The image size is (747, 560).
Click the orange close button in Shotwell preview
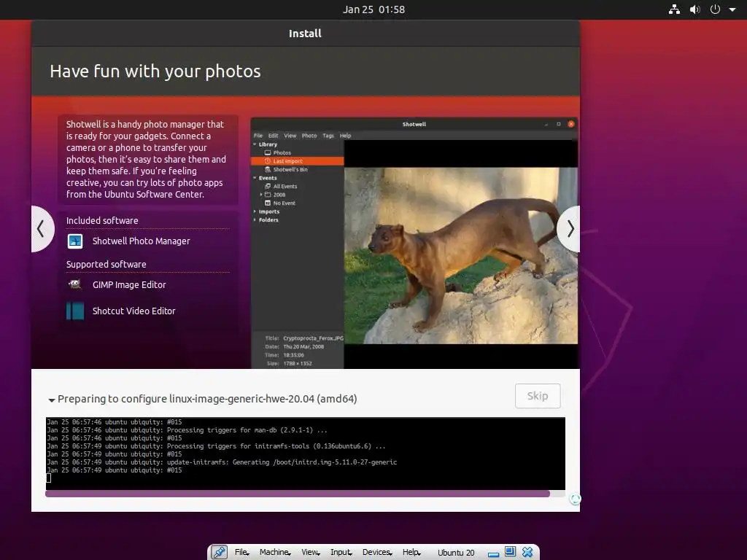570,124
